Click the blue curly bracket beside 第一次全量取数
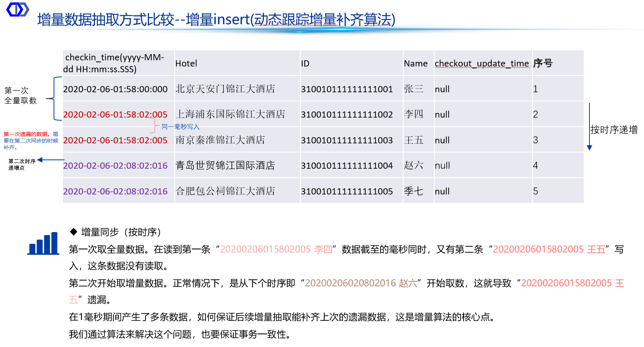The width and height of the screenshot is (644, 347). coord(54,98)
